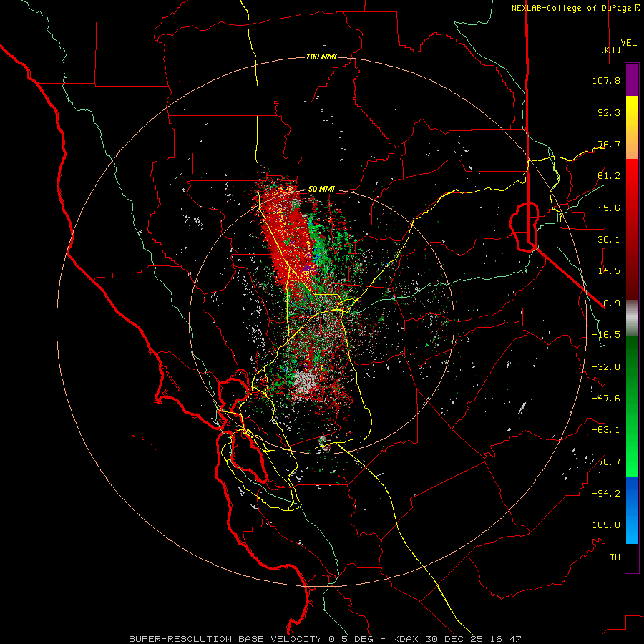Pick the purple segment atop velocity color bar
Viewport: 644px width, 644px height.
pyautogui.click(x=632, y=79)
